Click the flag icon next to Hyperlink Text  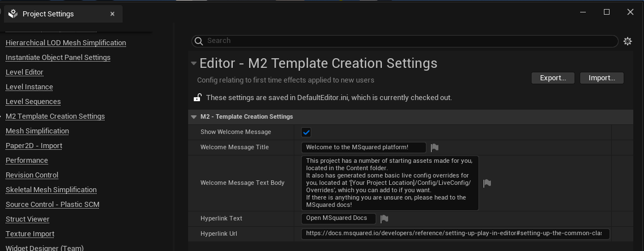[384, 219]
